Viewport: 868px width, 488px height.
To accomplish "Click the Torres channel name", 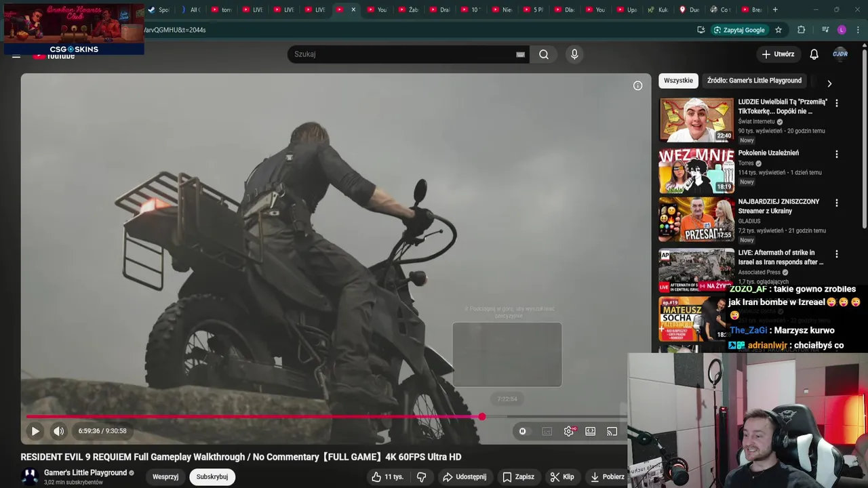I will (746, 163).
